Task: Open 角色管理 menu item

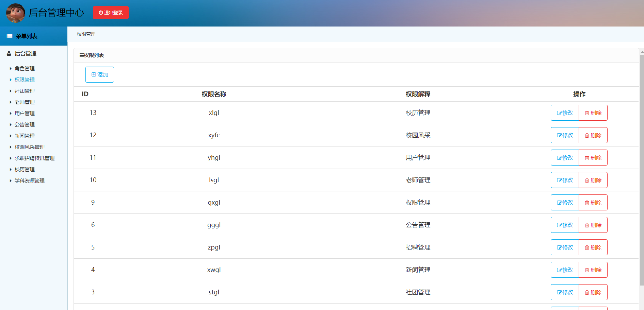Action: coord(25,68)
